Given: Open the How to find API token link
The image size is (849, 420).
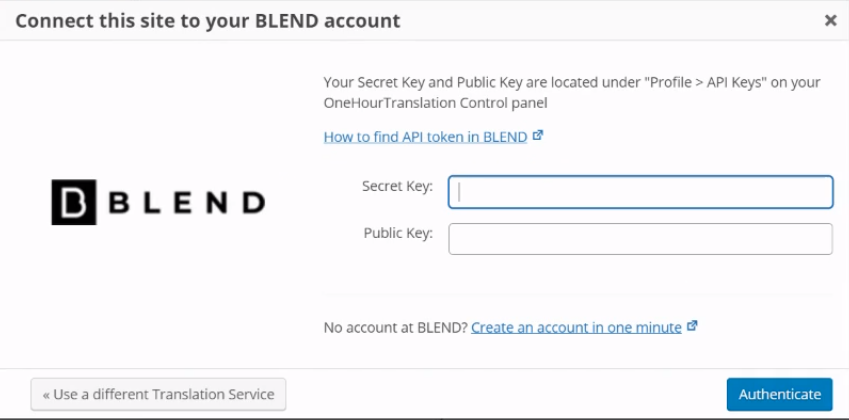Looking at the screenshot, I should pos(425,137).
